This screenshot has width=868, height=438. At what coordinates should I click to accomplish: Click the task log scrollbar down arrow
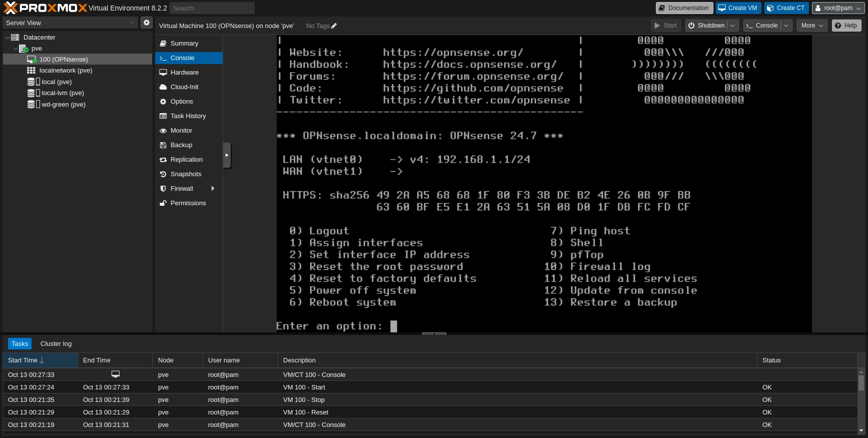click(861, 430)
